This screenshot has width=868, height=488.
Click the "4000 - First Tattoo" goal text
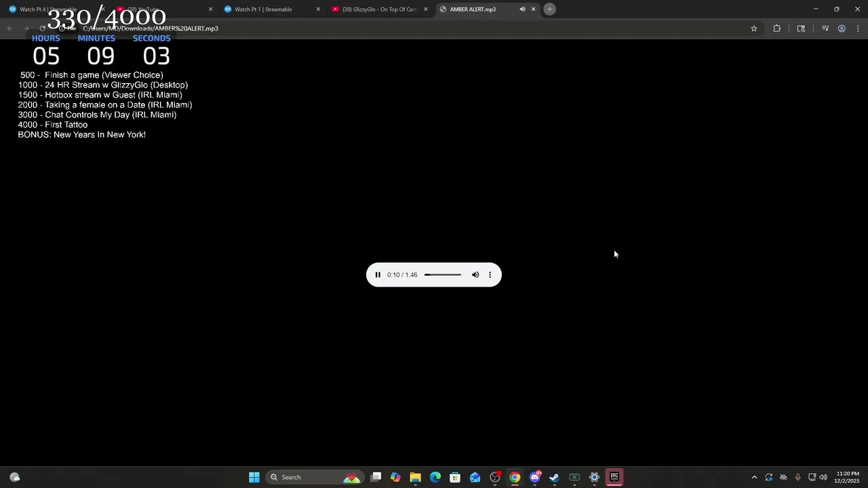point(53,125)
